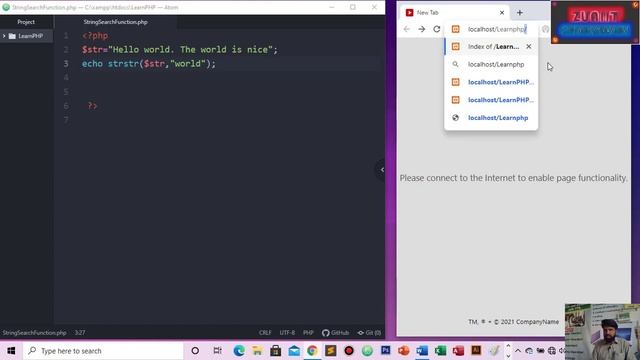Open Access from taskbar
Screen dimensions: 640x360
pyautogui.click(x=458, y=351)
